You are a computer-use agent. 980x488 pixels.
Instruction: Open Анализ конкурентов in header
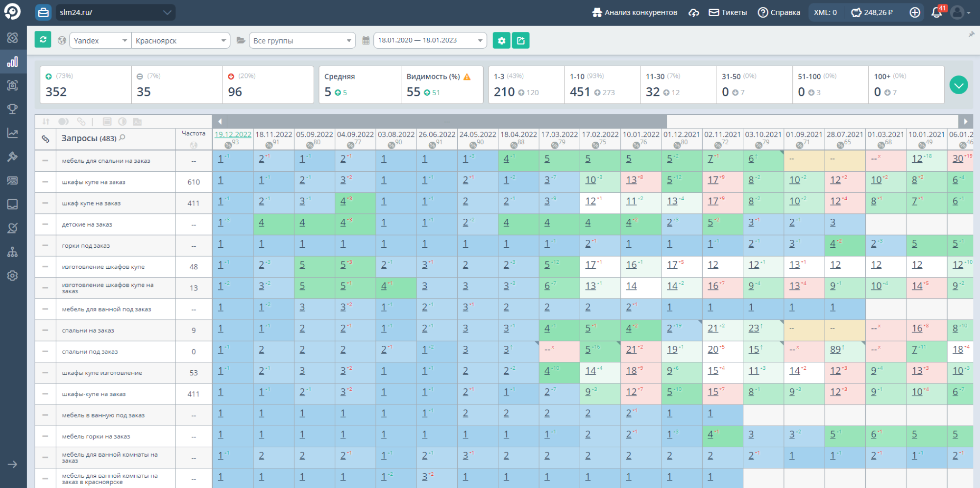pyautogui.click(x=635, y=13)
